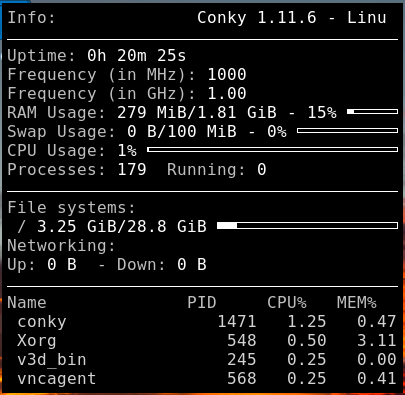Select the 'v3d_bin' process name
The width and height of the screenshot is (405, 395).
pyautogui.click(x=52, y=360)
